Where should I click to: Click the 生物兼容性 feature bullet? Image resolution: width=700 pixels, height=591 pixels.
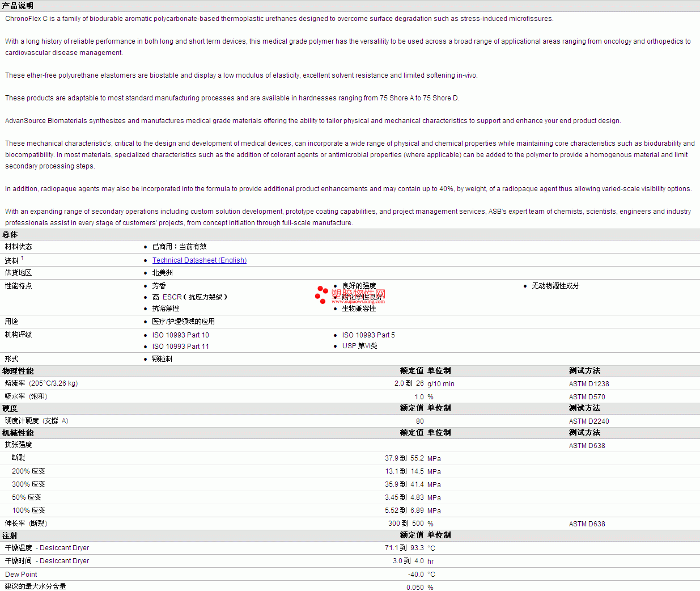[359, 309]
